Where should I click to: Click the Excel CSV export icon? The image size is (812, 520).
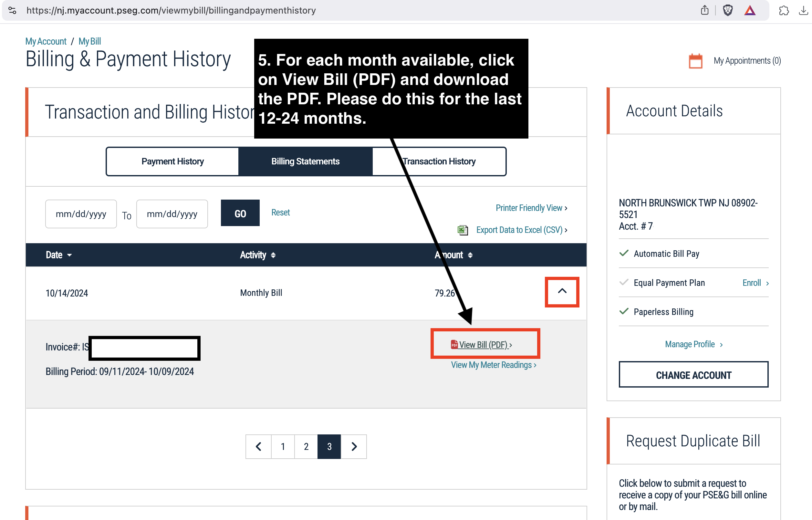462,230
